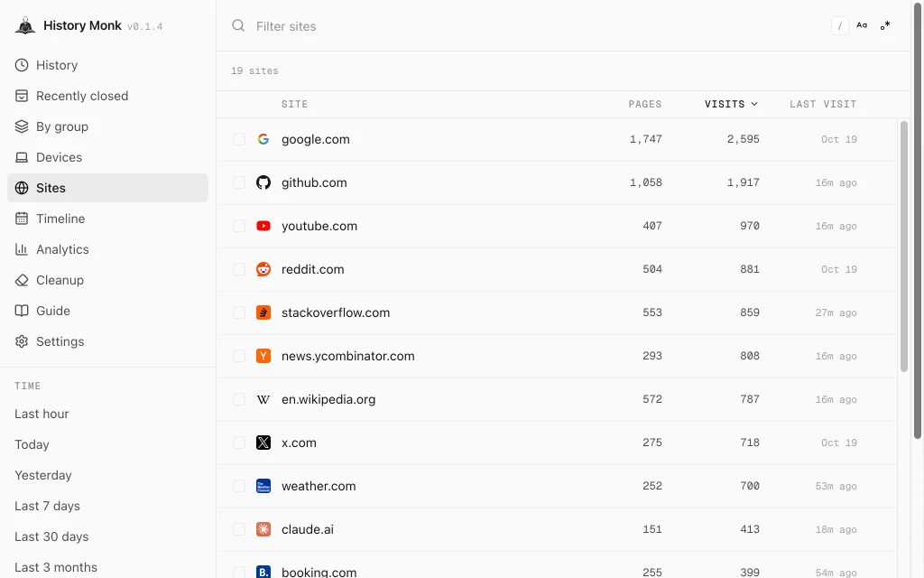The height and width of the screenshot is (578, 924).
Task: Click the Google favicon
Action: click(263, 139)
